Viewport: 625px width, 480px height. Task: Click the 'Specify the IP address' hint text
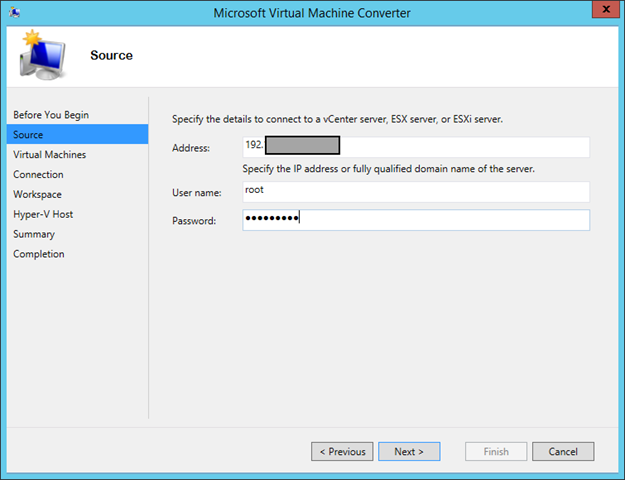click(388, 169)
